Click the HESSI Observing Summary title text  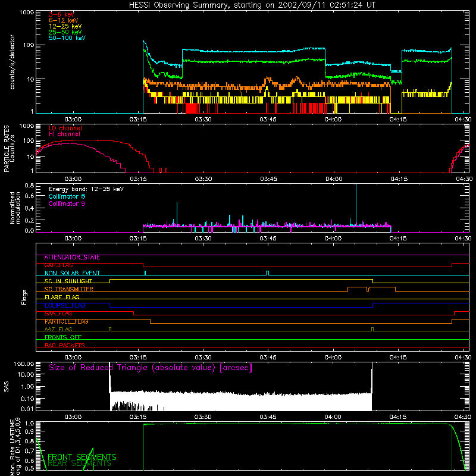[x=252, y=5]
